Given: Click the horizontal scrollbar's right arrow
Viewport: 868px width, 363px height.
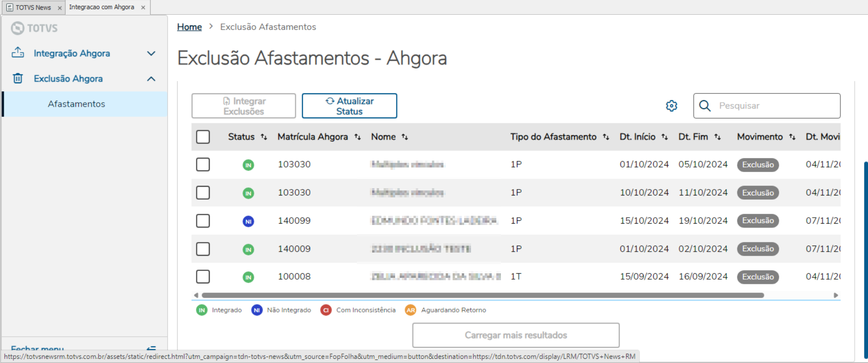Looking at the screenshot, I should pos(836,295).
